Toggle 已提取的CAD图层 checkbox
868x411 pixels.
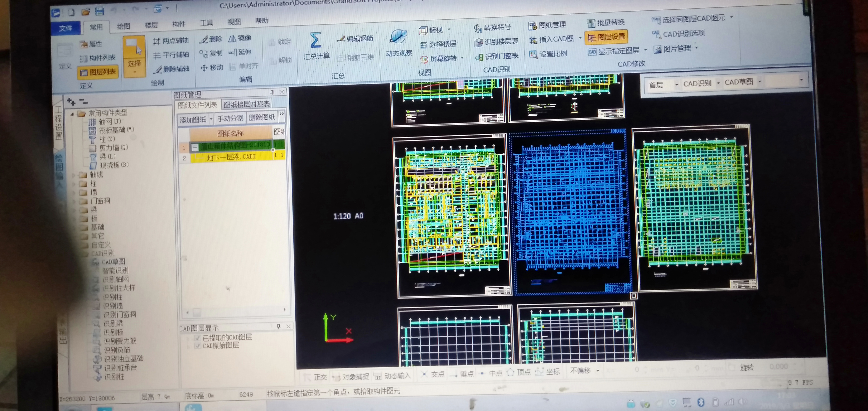[x=198, y=338]
